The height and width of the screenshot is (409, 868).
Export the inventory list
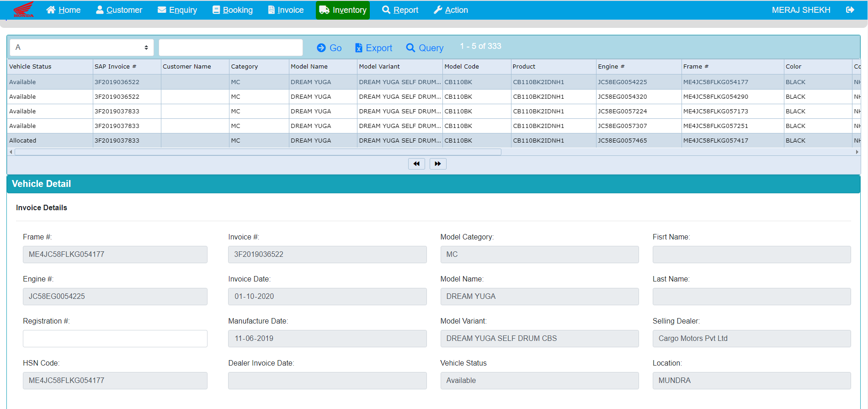coord(373,48)
